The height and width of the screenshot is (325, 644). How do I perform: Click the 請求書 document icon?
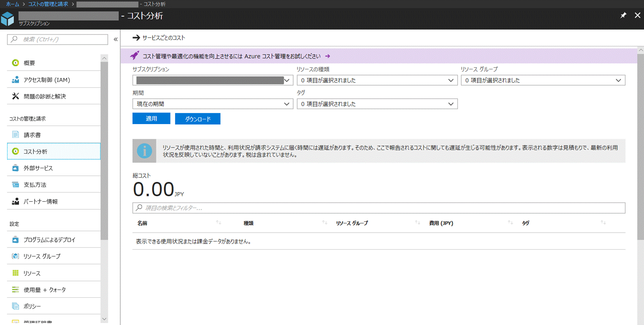pyautogui.click(x=15, y=135)
